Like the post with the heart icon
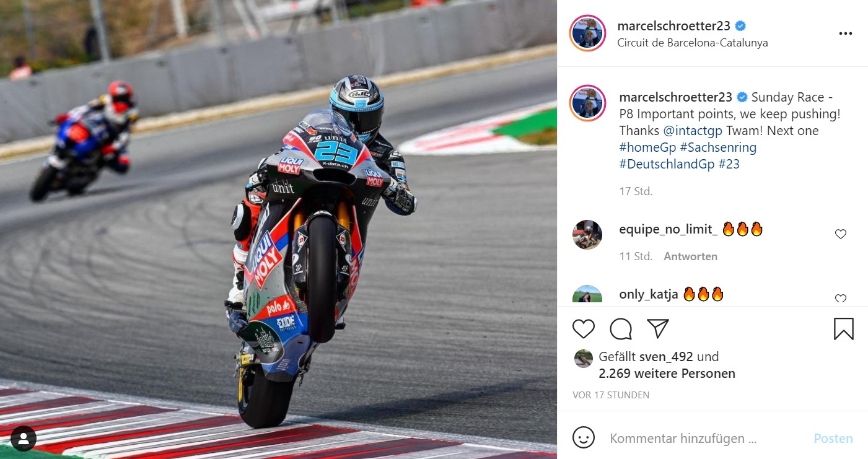 (584, 329)
